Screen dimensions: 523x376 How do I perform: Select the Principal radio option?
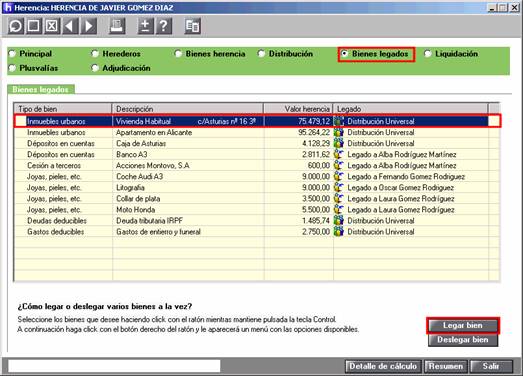point(12,54)
